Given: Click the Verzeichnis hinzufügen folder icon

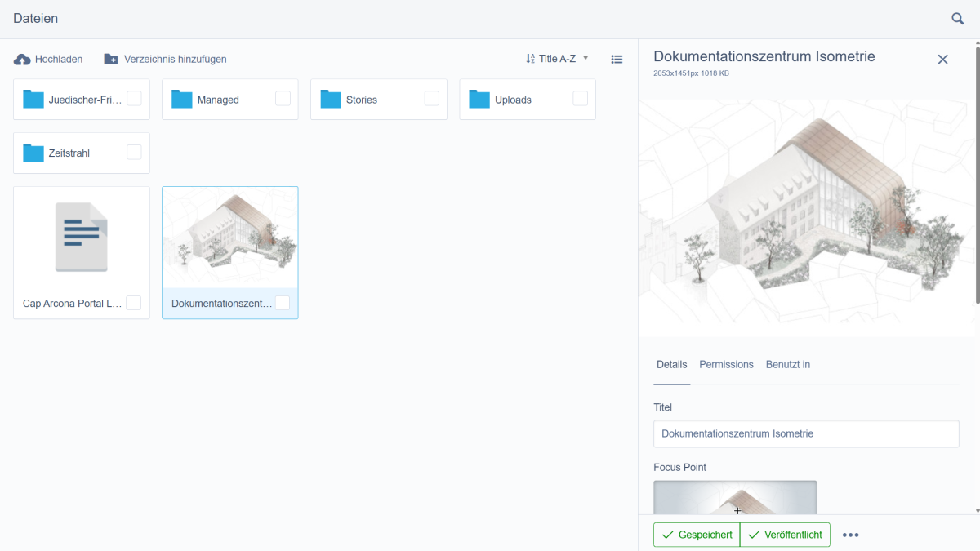Looking at the screenshot, I should pos(111,60).
